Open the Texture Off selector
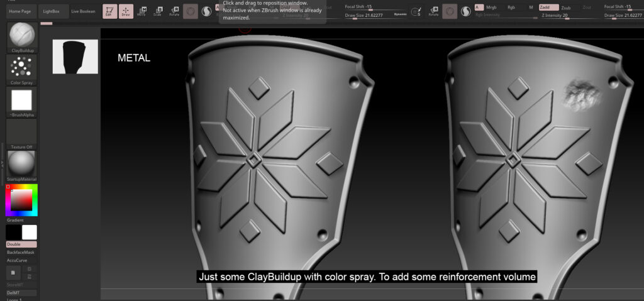Image resolution: width=644 pixels, height=301 pixels. [22, 134]
